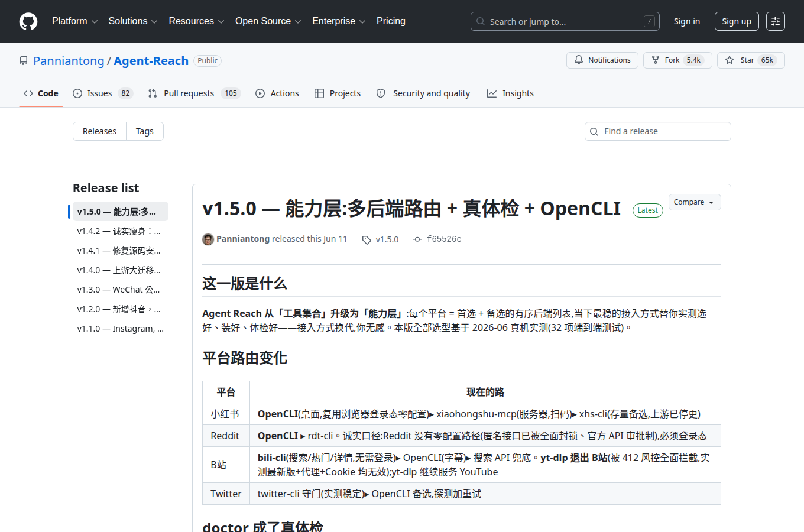Select v1.3.0 WeChat release

[x=121, y=290]
